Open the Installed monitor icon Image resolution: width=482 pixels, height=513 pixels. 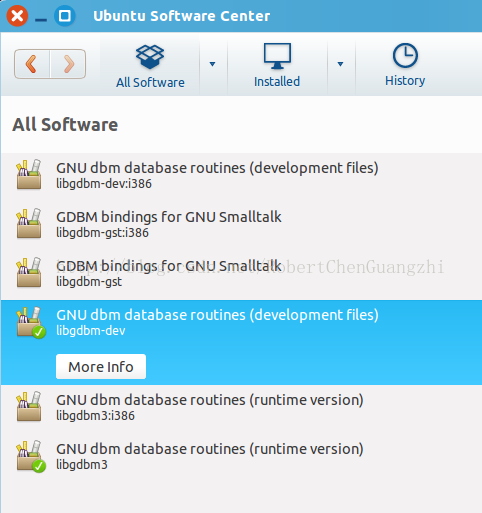[277, 56]
